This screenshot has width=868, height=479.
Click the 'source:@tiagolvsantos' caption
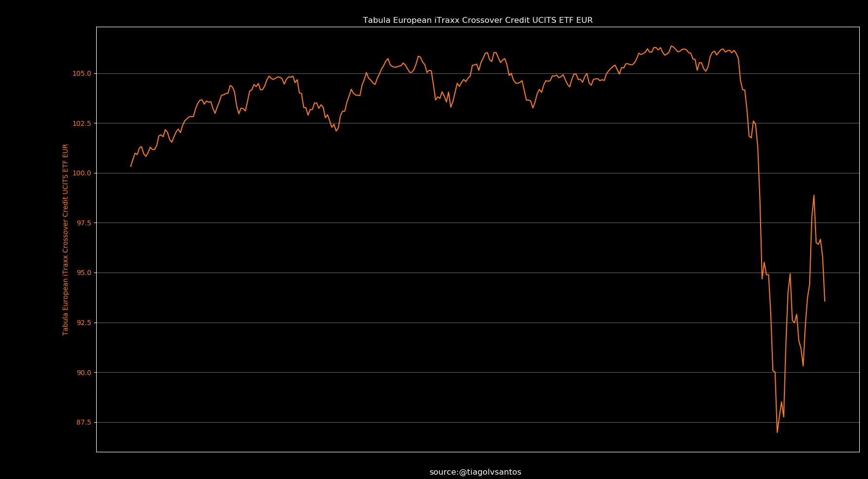point(475,472)
